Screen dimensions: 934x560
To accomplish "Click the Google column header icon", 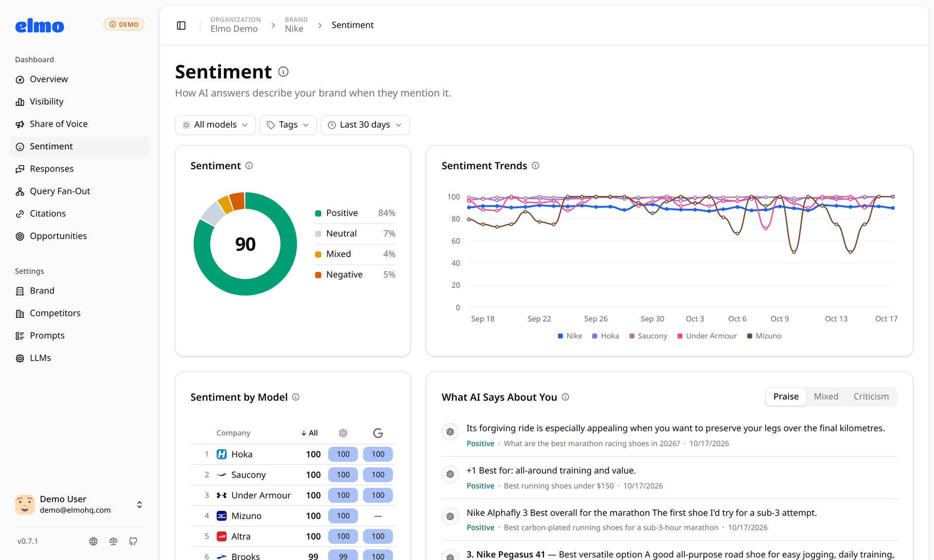I will (378, 433).
